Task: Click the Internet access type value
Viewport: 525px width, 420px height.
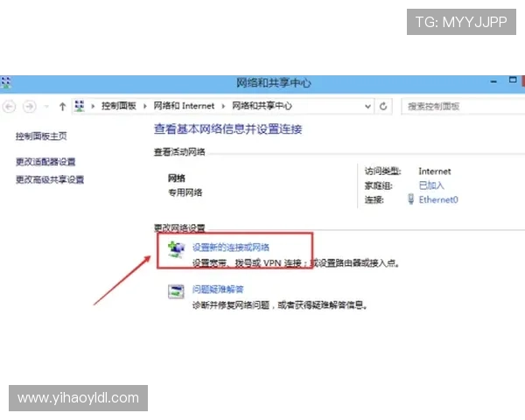Action: (x=435, y=171)
